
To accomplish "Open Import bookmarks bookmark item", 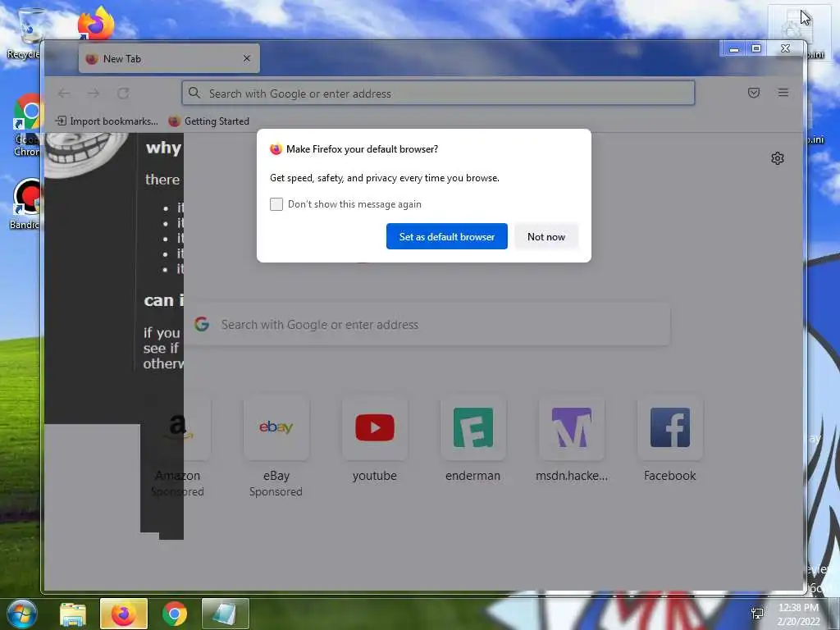I will [x=107, y=121].
